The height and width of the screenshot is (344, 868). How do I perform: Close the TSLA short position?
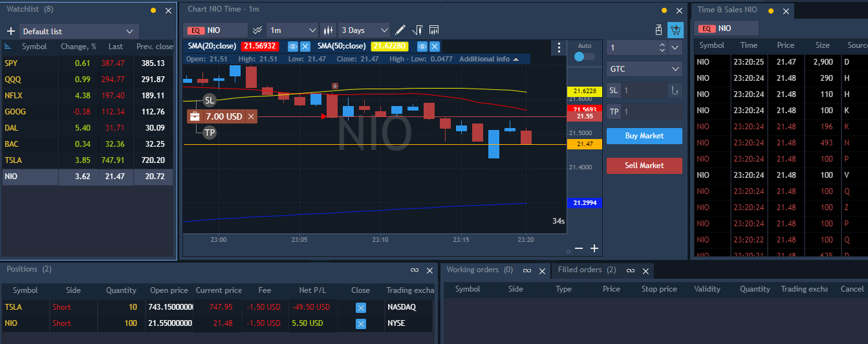[361, 307]
